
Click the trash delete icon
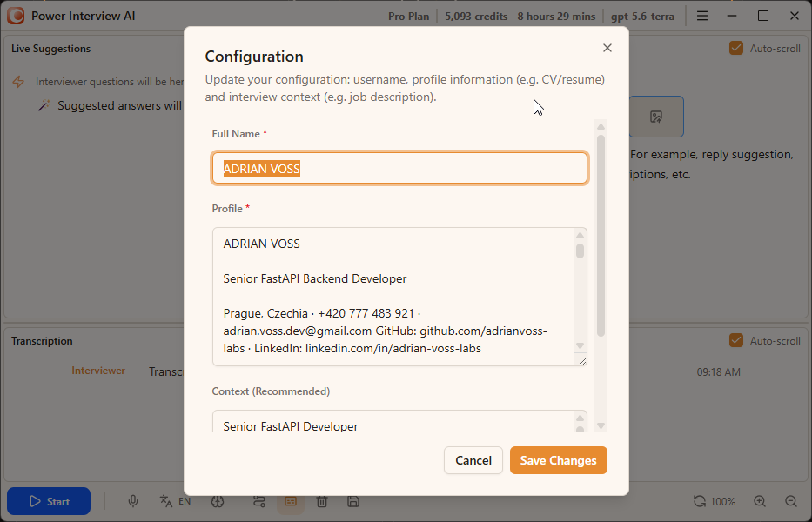click(x=322, y=501)
